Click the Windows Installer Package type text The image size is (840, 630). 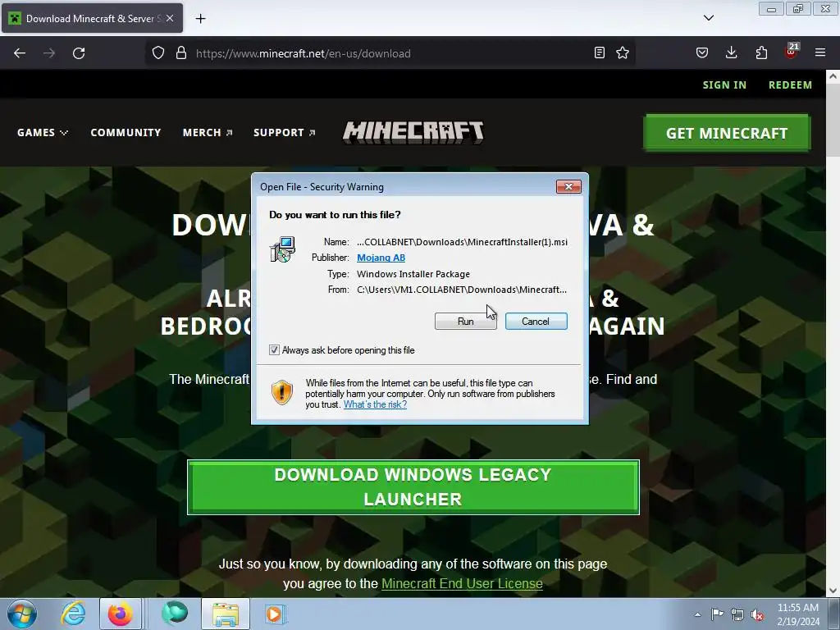(413, 274)
